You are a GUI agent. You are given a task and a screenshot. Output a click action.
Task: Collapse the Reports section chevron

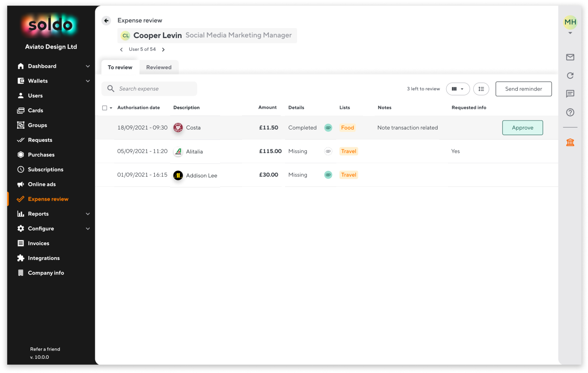[x=88, y=213]
